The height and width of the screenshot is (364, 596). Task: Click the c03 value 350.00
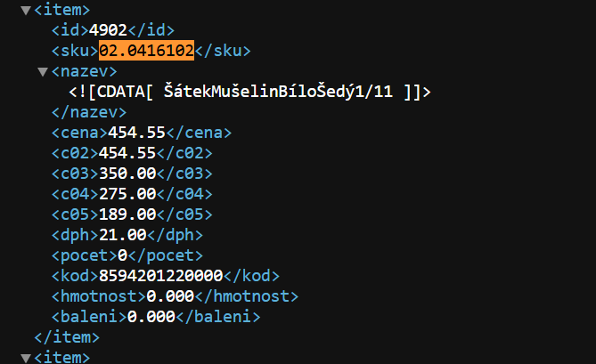tap(127, 174)
